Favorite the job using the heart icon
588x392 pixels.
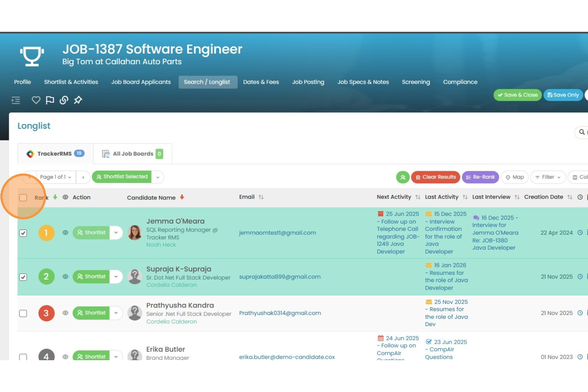(x=36, y=100)
